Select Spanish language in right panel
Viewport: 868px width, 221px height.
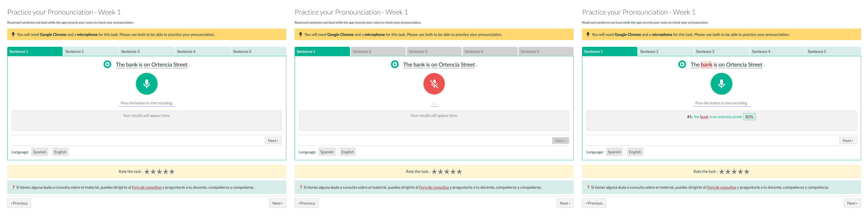click(x=614, y=152)
